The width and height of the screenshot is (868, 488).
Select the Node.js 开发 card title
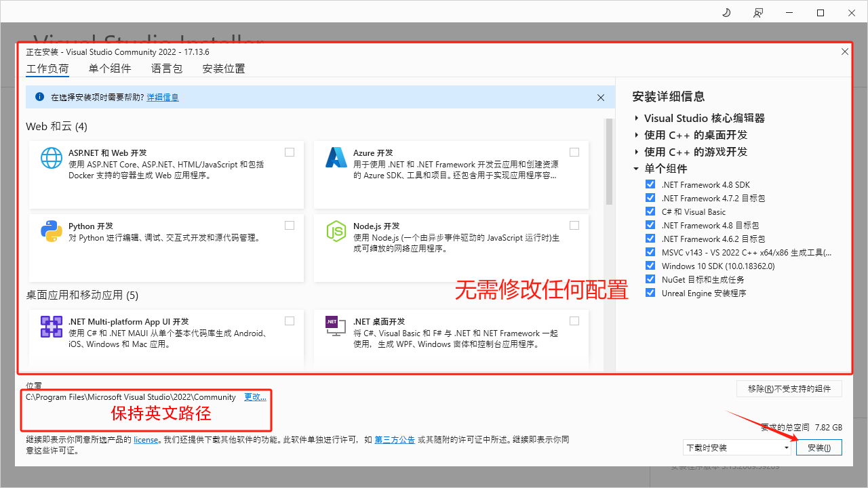(376, 226)
